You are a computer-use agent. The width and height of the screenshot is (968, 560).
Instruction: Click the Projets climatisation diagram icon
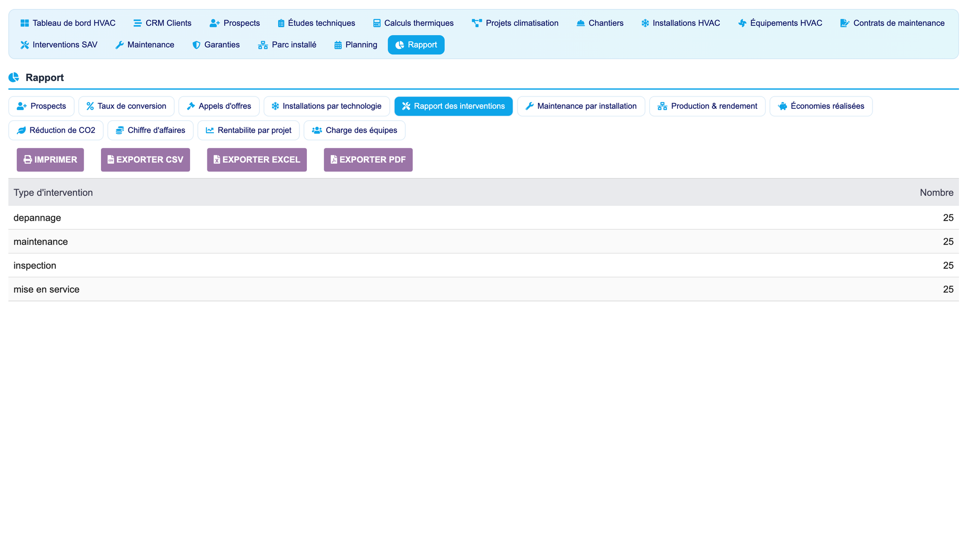pyautogui.click(x=477, y=23)
